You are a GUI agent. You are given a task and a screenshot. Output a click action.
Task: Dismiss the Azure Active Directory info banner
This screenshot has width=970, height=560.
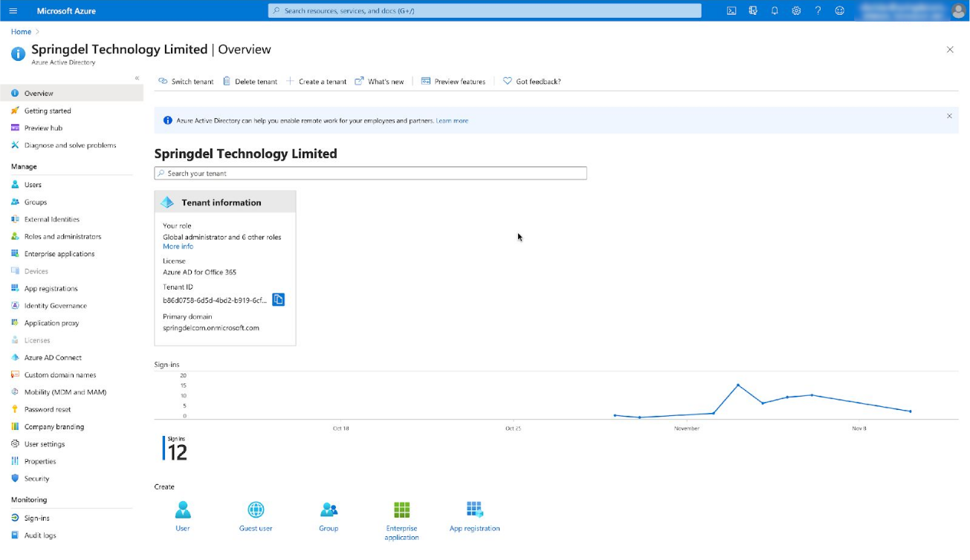[x=949, y=116]
